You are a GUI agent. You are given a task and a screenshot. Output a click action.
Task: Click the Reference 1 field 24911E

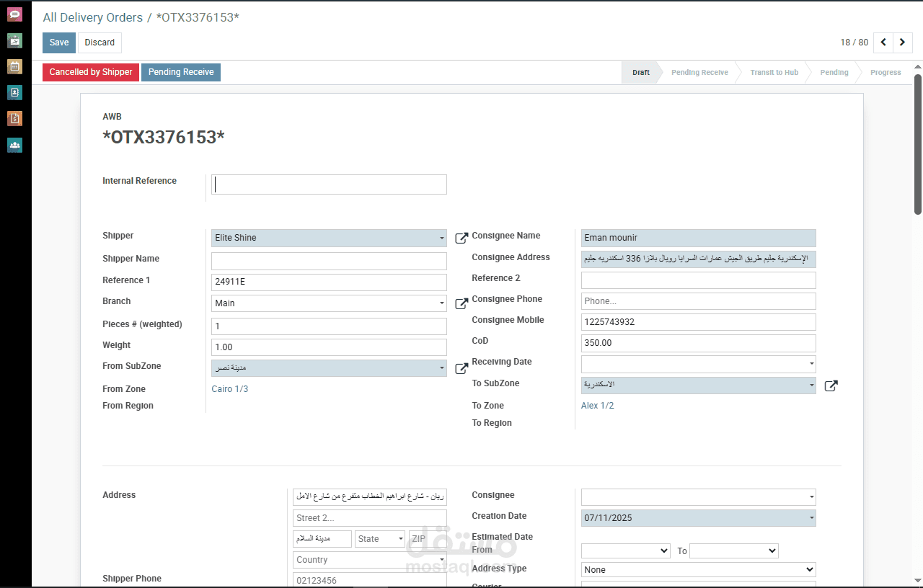click(x=329, y=282)
